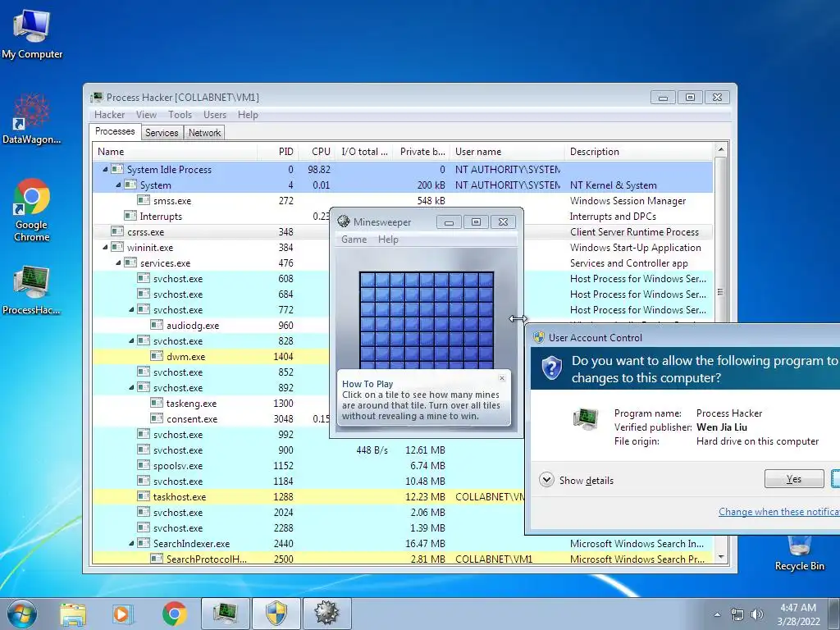Image resolution: width=840 pixels, height=630 pixels.
Task: Click the Chrome taskbar icon
Action: [174, 614]
